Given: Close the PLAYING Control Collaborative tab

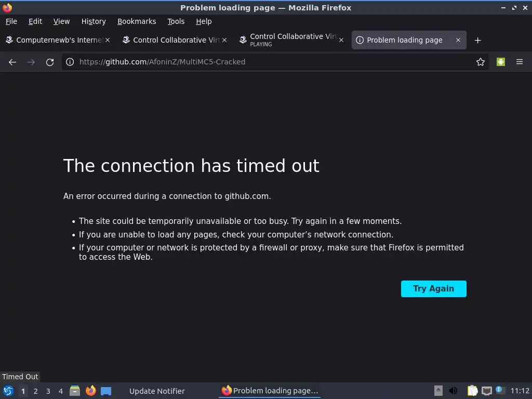Looking at the screenshot, I should click(341, 40).
